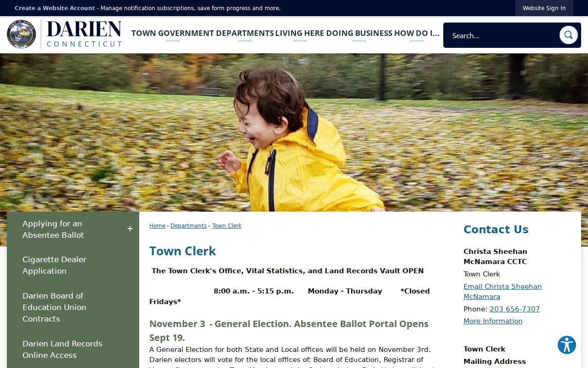This screenshot has height=368, width=588.
Task: Click the search magnifier icon button
Action: point(568,35)
